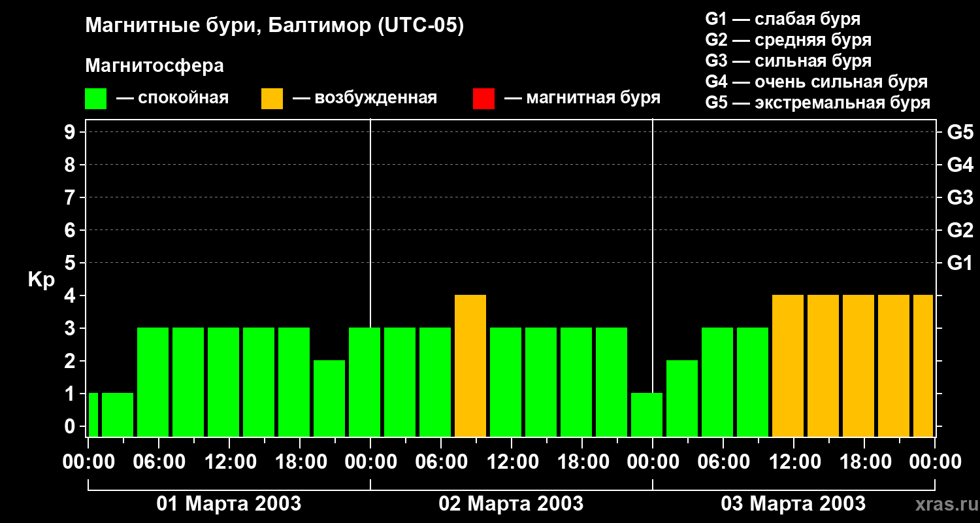
Task: Click the green Kp 3 bar spanning midnight into 02 Марта
Action: [x=365, y=382]
